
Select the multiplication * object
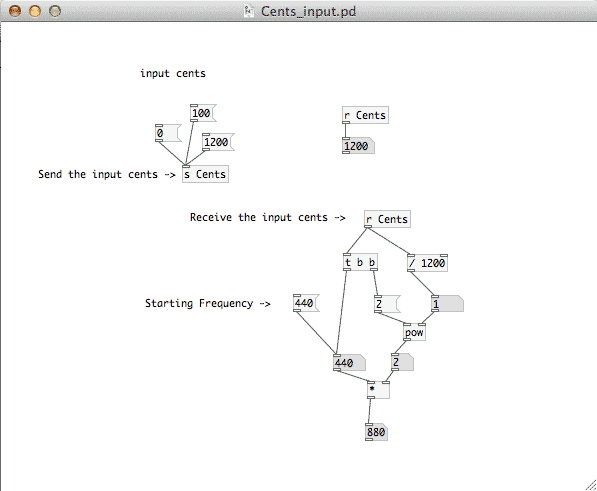(378, 390)
